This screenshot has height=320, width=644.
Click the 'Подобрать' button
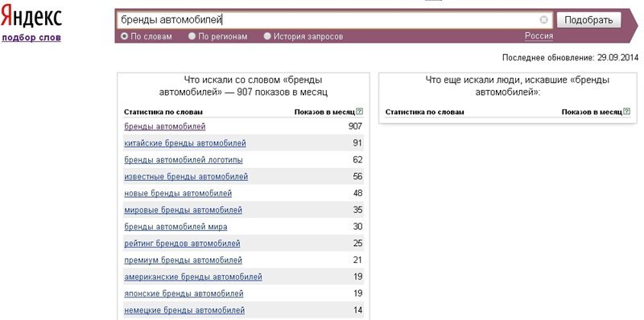tap(588, 20)
